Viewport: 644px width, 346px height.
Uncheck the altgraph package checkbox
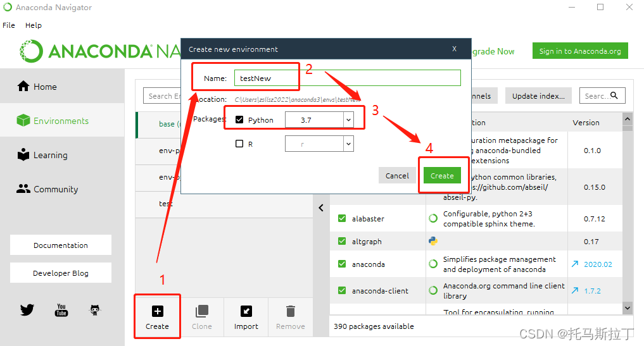pos(342,241)
